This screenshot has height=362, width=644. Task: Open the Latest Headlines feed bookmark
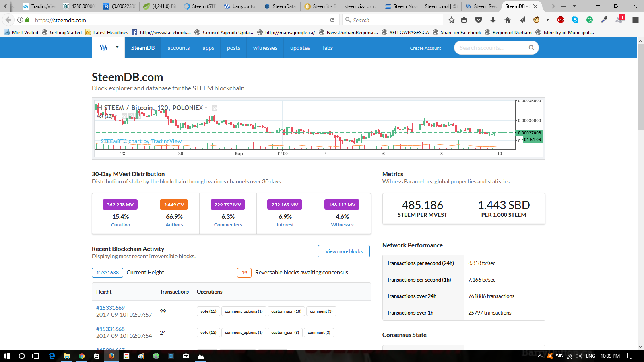click(x=107, y=32)
